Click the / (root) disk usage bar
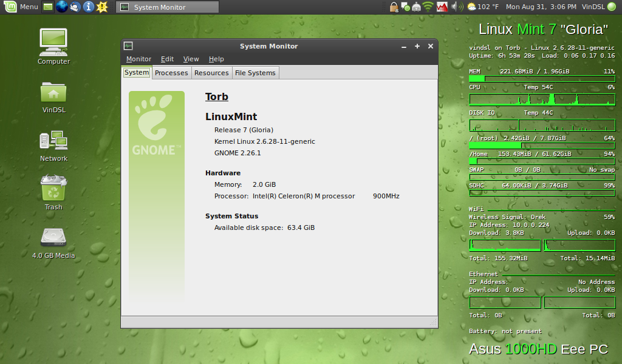Screen dimensions: 622x364 (x=542, y=146)
